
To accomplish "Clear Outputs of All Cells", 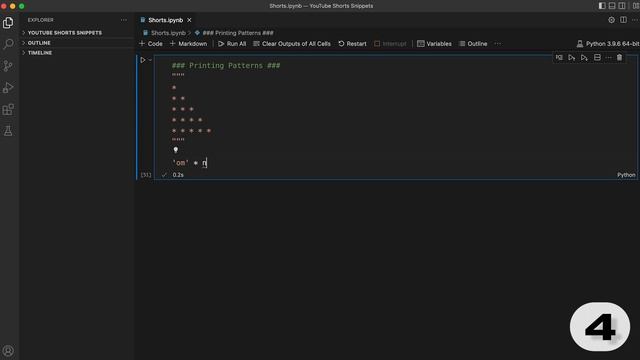I will 292,44.
